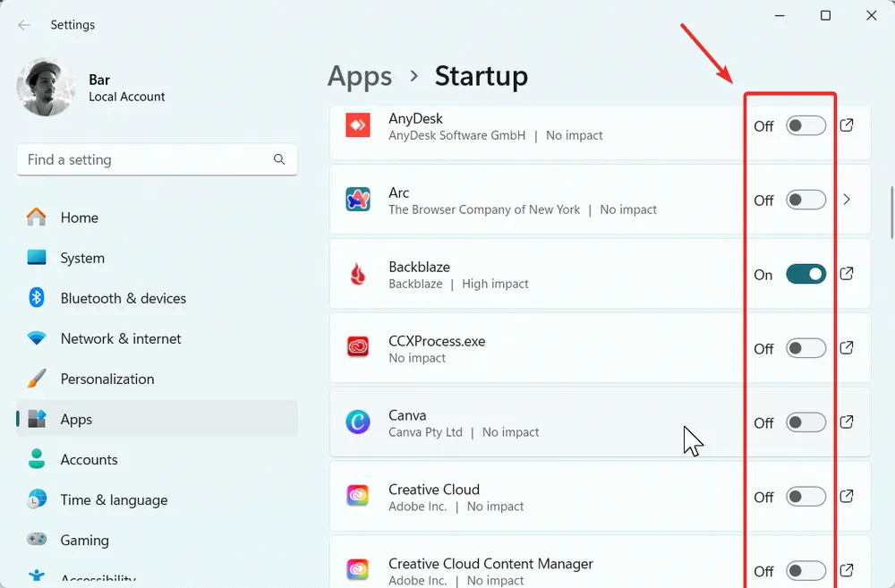Click the Bar profile picture
Viewport: 895px width, 588px height.
(x=46, y=88)
